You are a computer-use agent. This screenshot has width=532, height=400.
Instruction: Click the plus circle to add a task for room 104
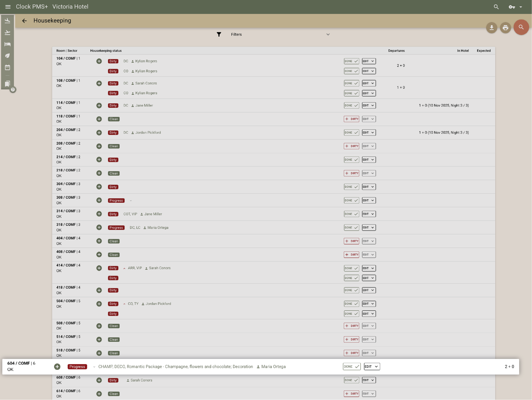[x=99, y=61]
